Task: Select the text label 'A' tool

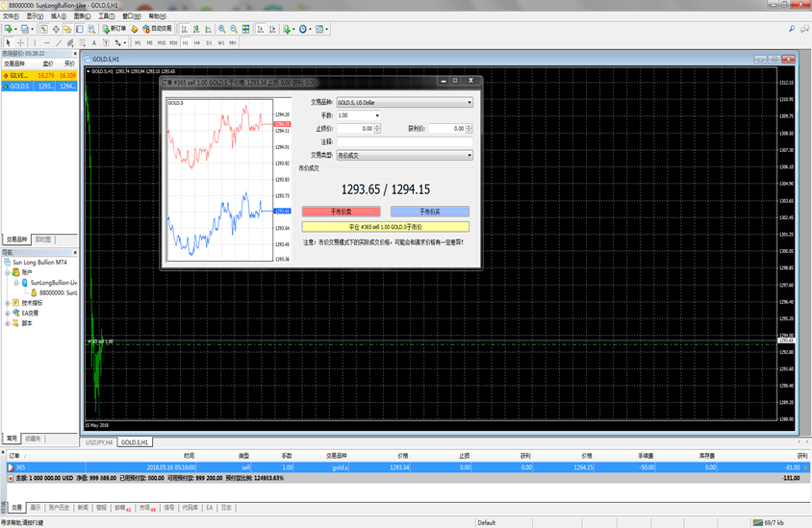Action: pos(93,42)
